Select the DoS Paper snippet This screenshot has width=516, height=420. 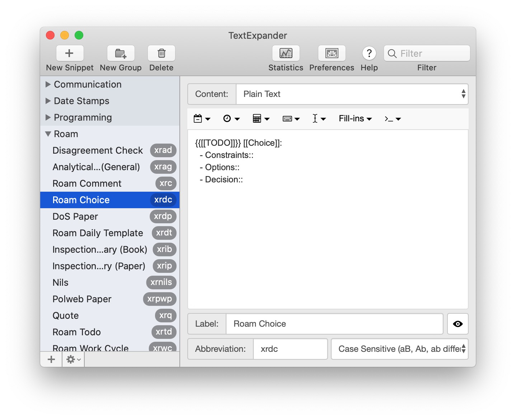pos(110,216)
